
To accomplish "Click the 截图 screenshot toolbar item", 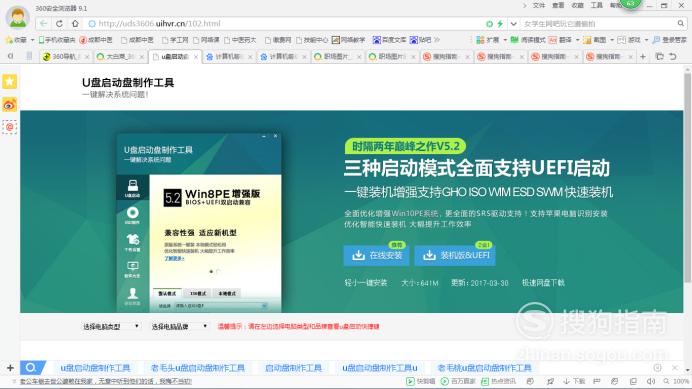I will [x=594, y=40].
